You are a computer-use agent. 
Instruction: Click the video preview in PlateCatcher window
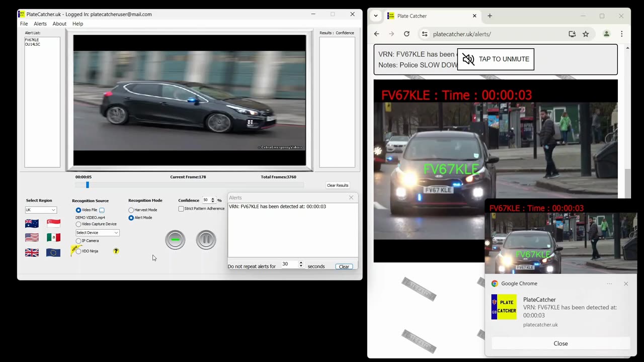[190, 100]
